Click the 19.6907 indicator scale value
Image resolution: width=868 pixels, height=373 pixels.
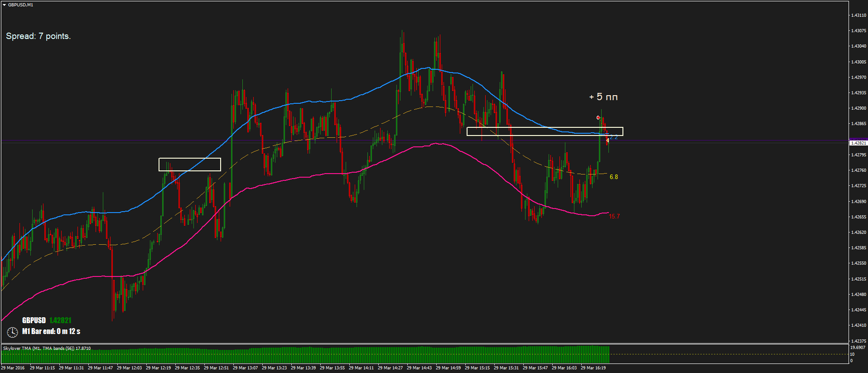858,348
